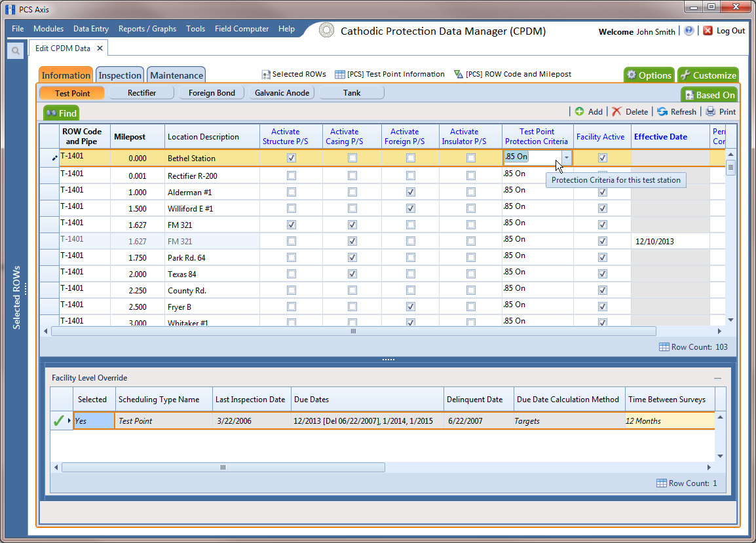Select the Information tab

(66, 75)
